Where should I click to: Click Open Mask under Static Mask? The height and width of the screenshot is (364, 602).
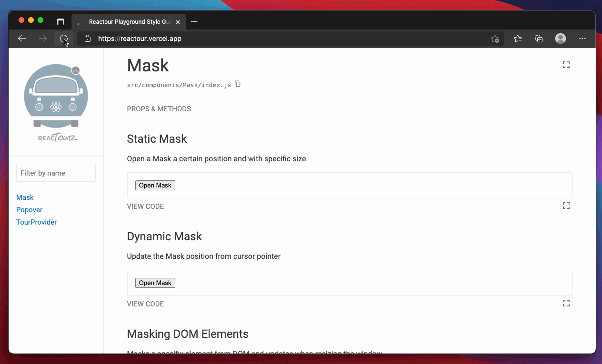point(155,185)
